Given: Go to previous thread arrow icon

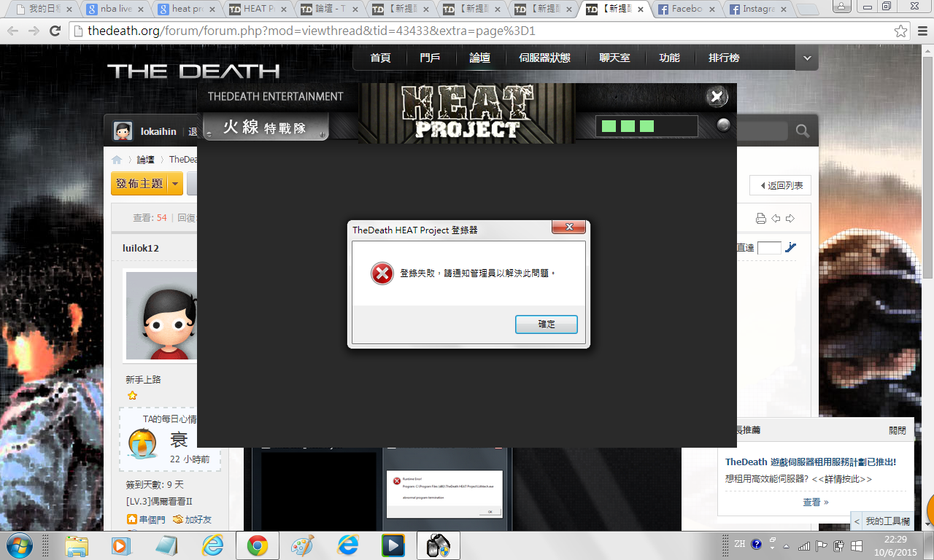Looking at the screenshot, I should [776, 219].
